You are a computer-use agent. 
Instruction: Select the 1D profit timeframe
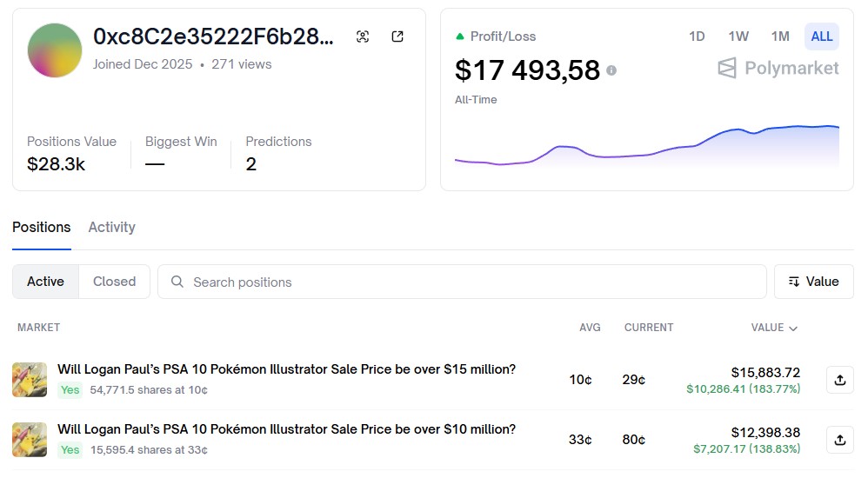697,37
